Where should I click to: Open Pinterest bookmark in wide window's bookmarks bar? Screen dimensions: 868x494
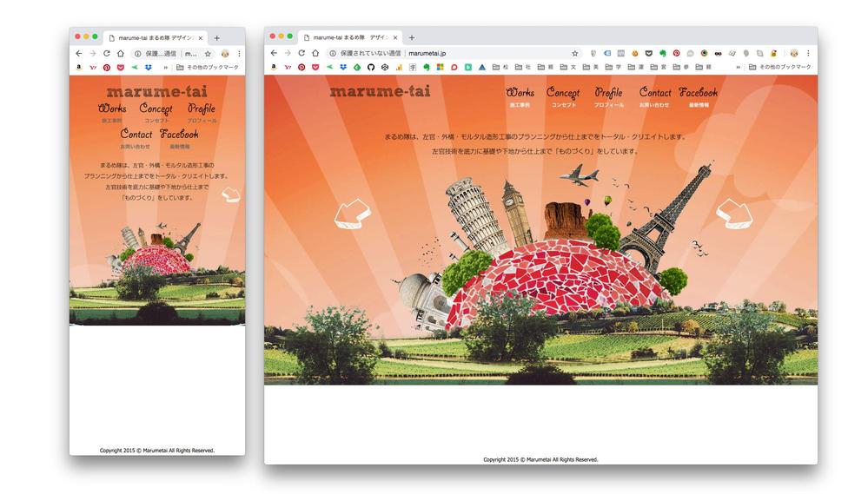coord(301,67)
